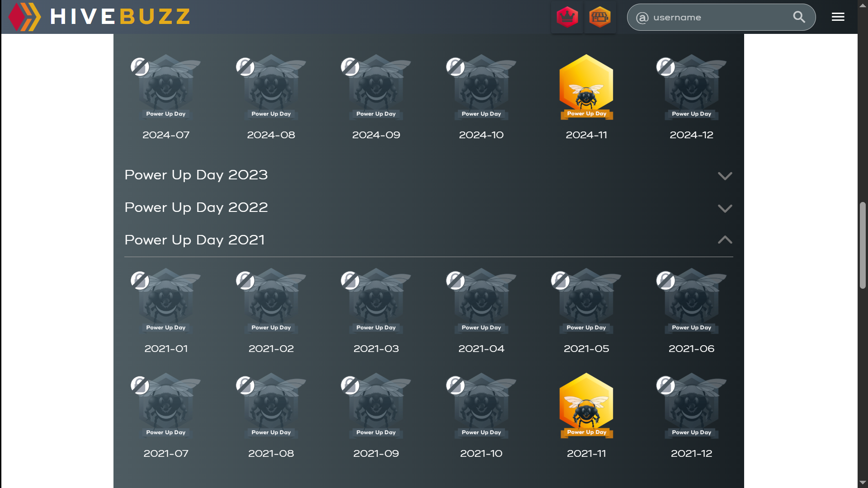This screenshot has width=868, height=488.
Task: Click the 2021-03 badge label
Action: click(x=376, y=349)
